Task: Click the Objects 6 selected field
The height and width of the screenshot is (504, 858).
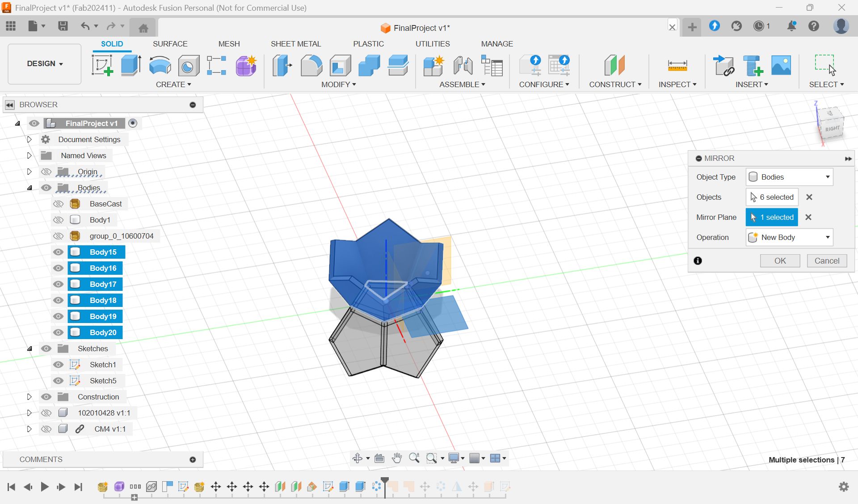Action: tap(772, 197)
